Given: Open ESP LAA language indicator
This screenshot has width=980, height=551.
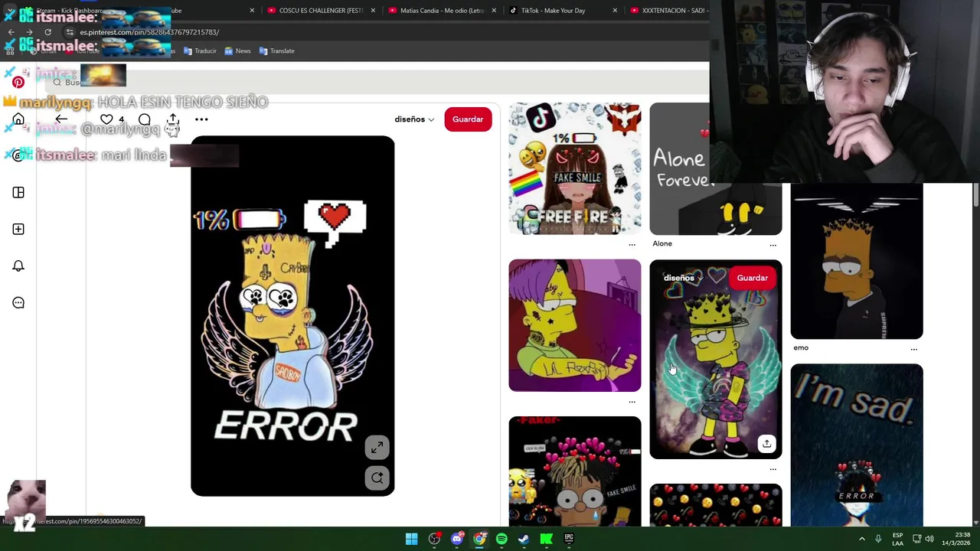Looking at the screenshot, I should click(897, 539).
